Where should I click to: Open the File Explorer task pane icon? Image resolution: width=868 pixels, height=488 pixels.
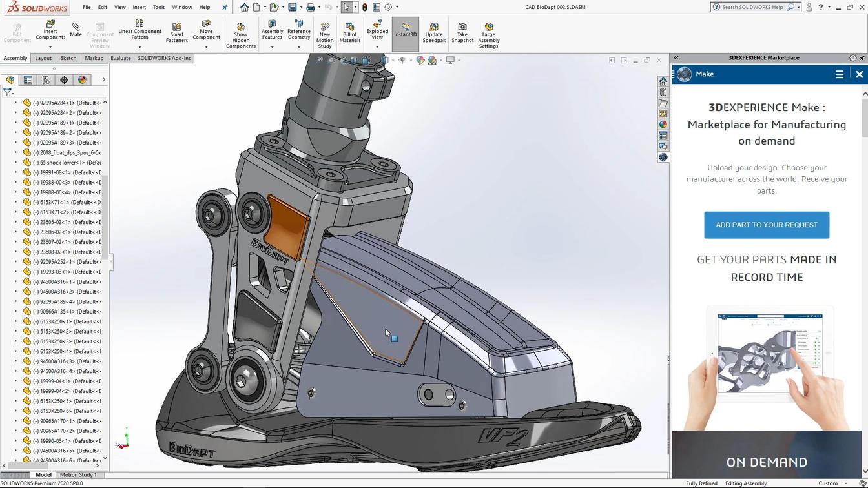[663, 103]
